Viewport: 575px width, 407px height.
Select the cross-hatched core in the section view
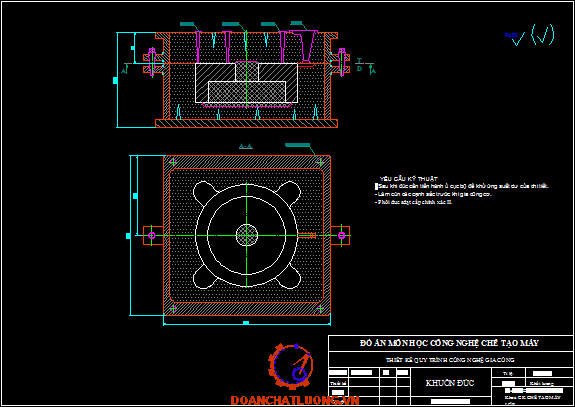pyautogui.click(x=247, y=92)
